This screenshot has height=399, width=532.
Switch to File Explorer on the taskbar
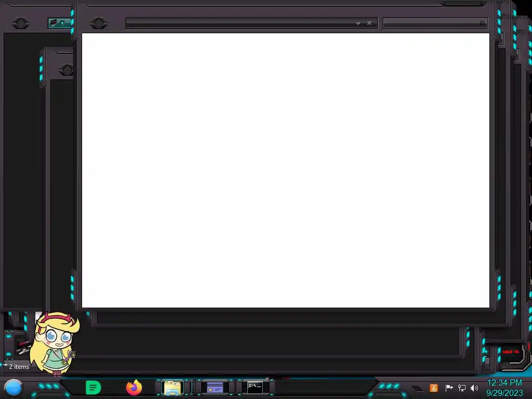pyautogui.click(x=172, y=388)
